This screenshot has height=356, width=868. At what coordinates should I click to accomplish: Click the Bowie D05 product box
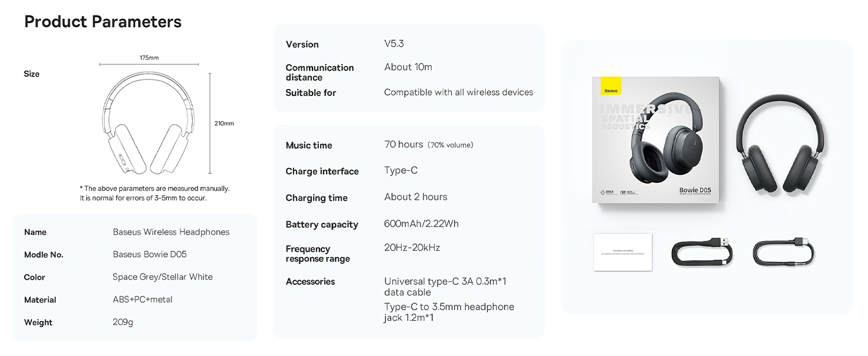coord(656,140)
